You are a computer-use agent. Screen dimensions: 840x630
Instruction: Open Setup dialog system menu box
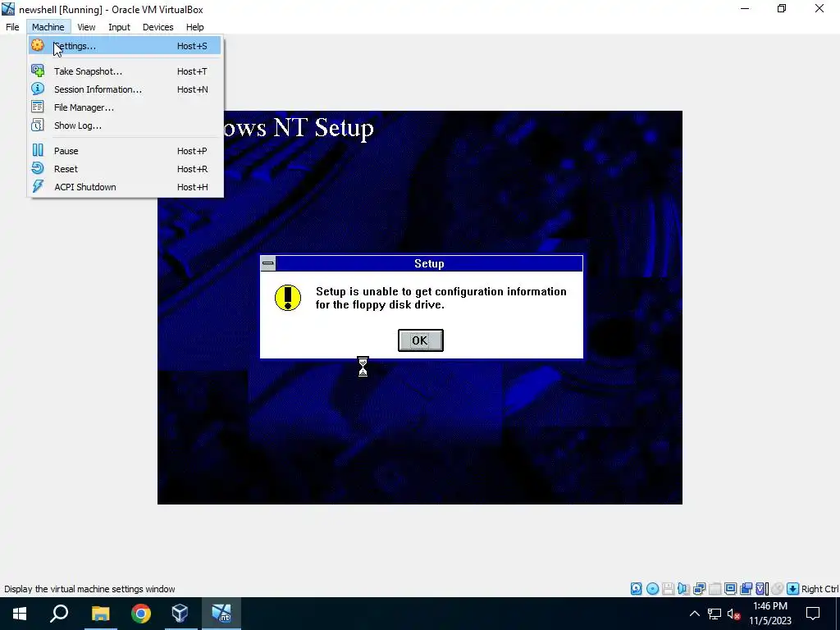268,263
